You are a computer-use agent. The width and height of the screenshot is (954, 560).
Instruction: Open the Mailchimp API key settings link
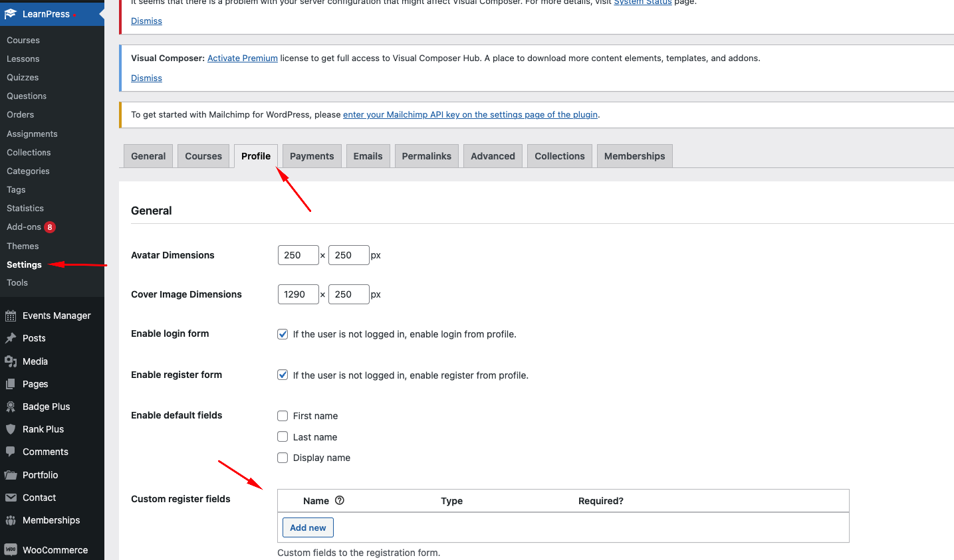tap(470, 114)
